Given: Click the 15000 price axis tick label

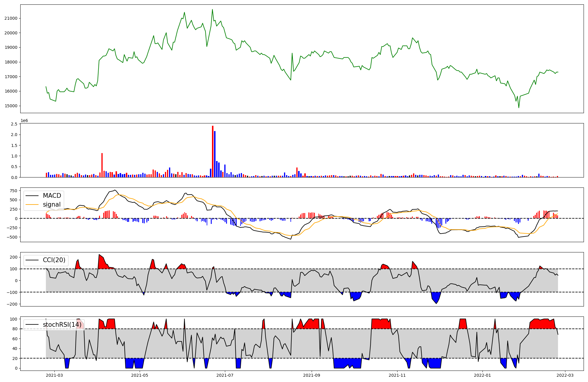Looking at the screenshot, I should pyautogui.click(x=11, y=106).
